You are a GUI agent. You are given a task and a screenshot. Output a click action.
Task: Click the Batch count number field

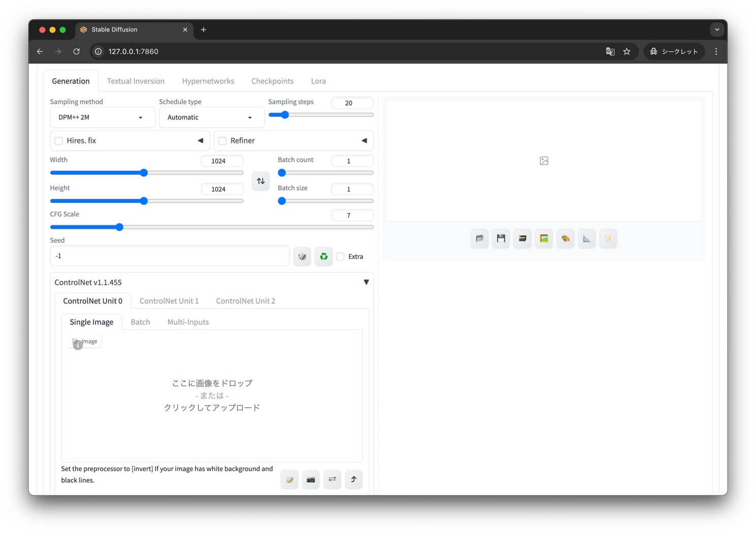coord(352,161)
